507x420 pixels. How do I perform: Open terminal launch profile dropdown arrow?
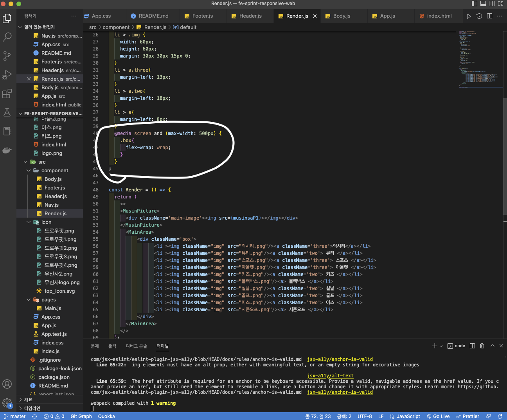tap(441, 346)
